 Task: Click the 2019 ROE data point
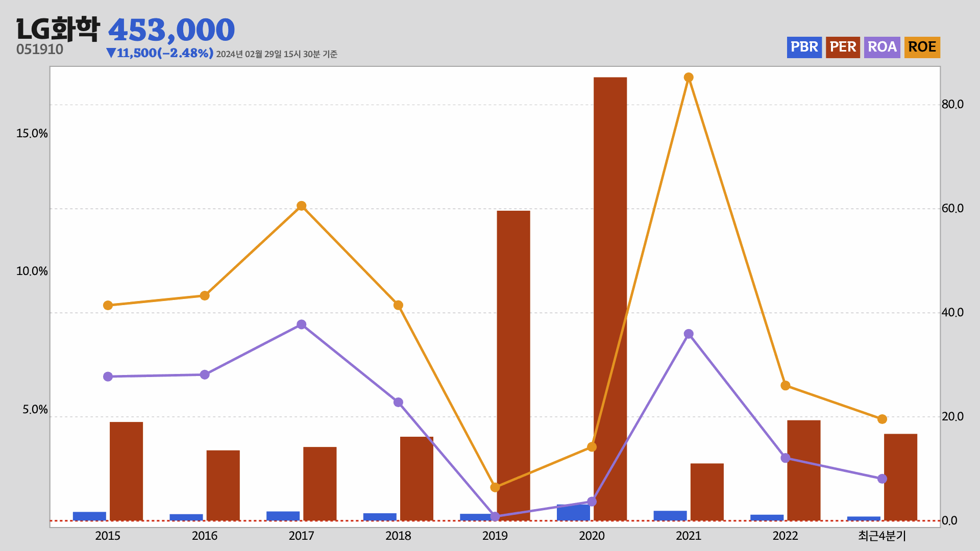(x=495, y=487)
